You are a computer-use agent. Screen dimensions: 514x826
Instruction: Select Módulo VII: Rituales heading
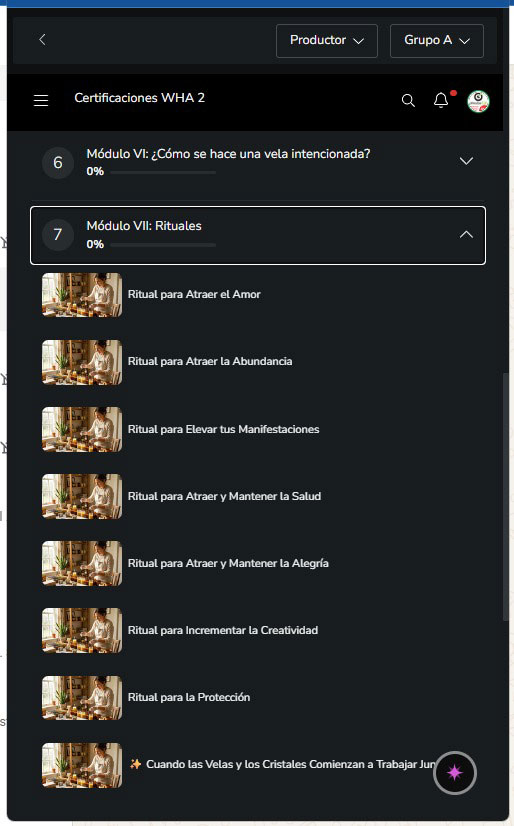pos(144,226)
